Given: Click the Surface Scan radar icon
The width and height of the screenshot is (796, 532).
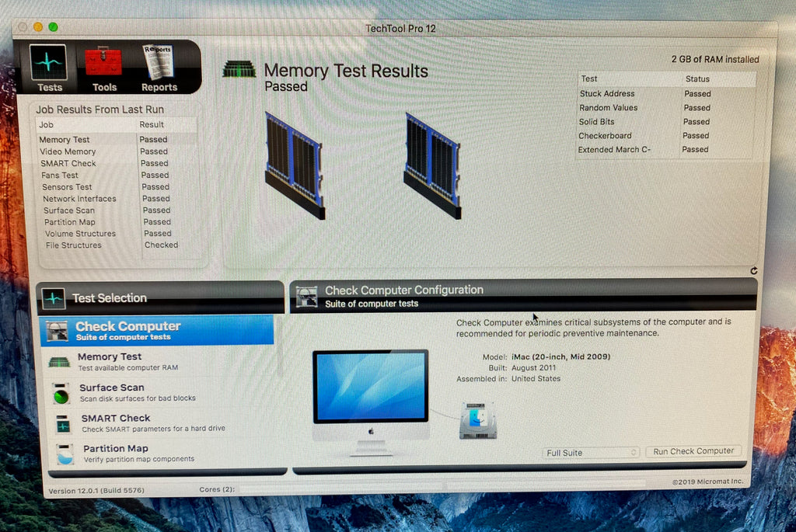Looking at the screenshot, I should point(61,393).
